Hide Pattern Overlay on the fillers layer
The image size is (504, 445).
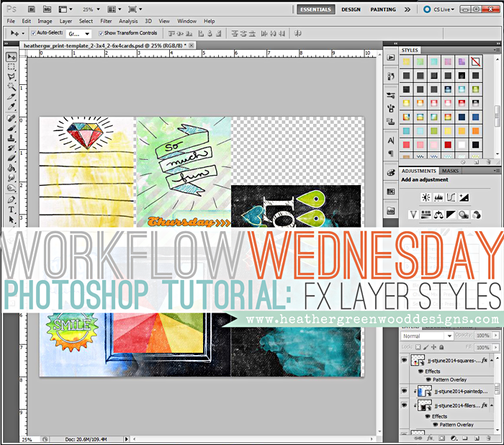point(435,424)
